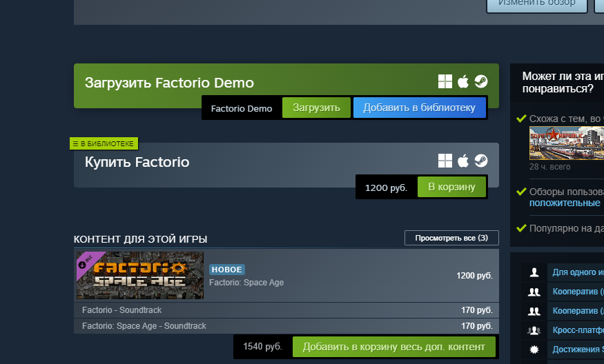This screenshot has height=364, width=604.
Task: Click the second Кооператив row icon
Action: coord(534,311)
